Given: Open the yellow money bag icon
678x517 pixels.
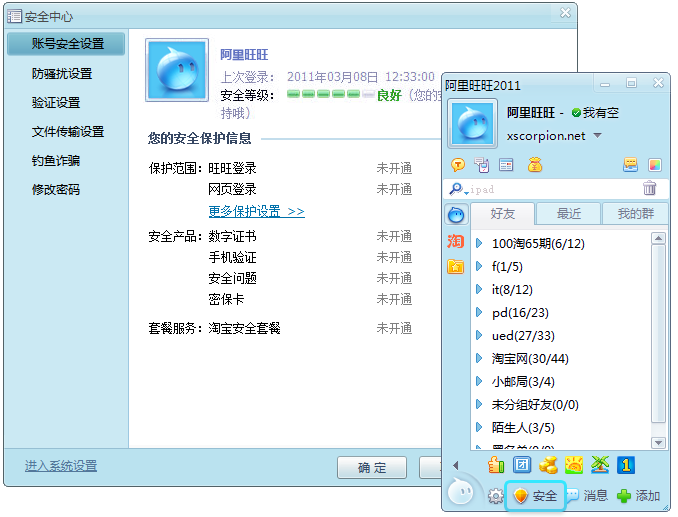Looking at the screenshot, I should [535, 165].
